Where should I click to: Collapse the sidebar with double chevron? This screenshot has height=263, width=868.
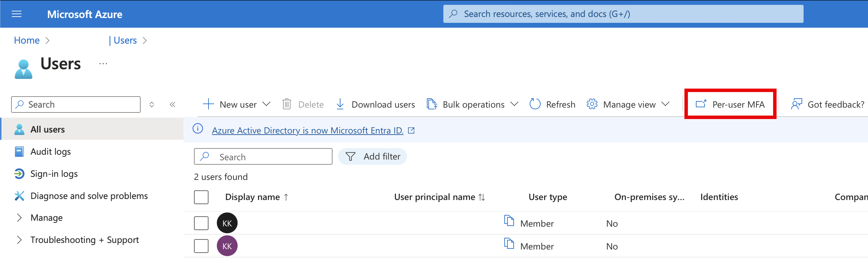click(172, 105)
